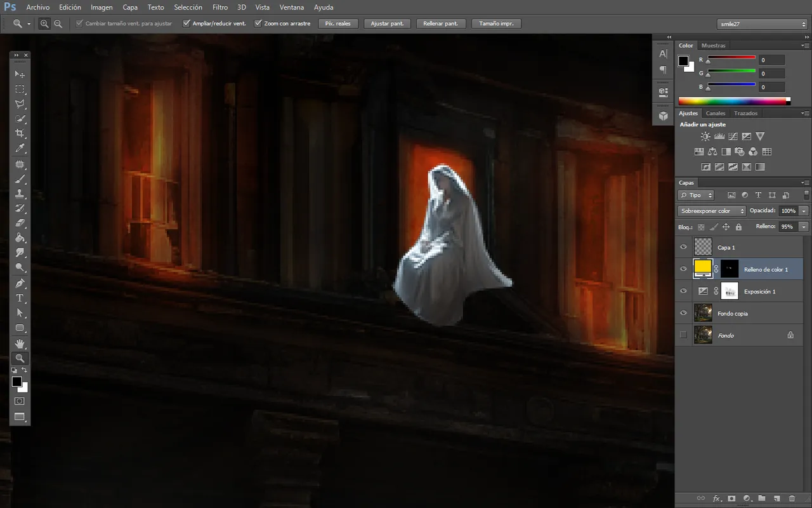812x508 pixels.
Task: Open the Capas panel options menu
Action: coord(806,183)
